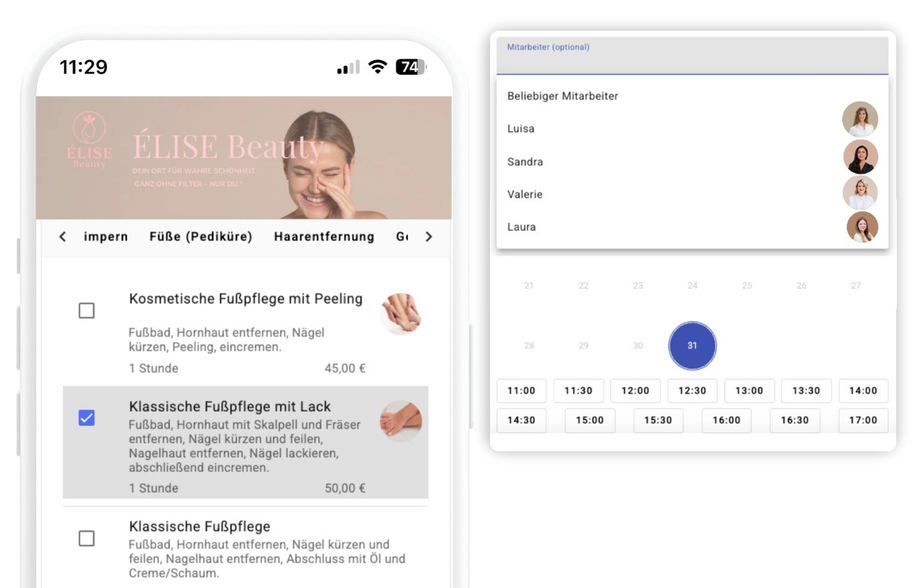Click Laura's profile photo

click(x=862, y=227)
